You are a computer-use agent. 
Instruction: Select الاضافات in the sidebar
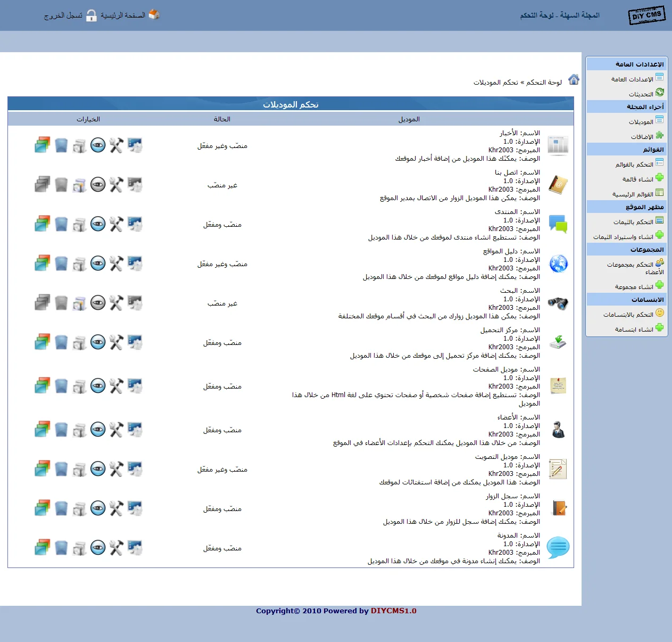642,137
